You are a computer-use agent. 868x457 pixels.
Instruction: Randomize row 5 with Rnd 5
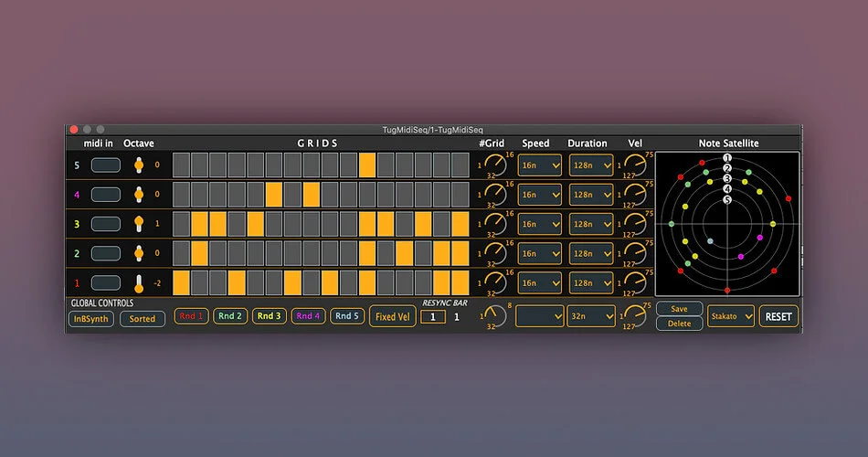click(347, 315)
